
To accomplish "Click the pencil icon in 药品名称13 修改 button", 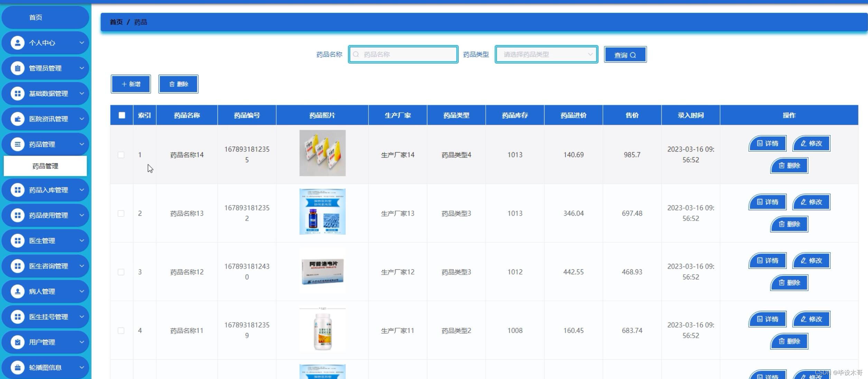I will click(x=803, y=202).
